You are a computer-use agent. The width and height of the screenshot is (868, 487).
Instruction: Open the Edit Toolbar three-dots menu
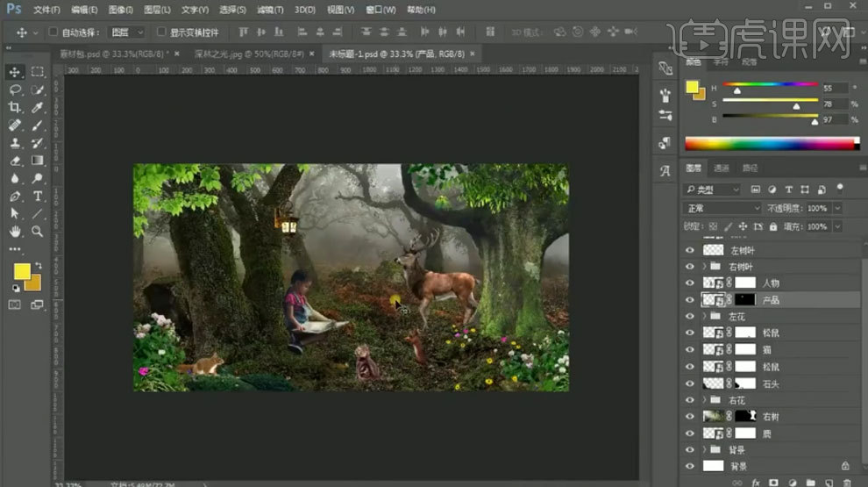[15, 249]
